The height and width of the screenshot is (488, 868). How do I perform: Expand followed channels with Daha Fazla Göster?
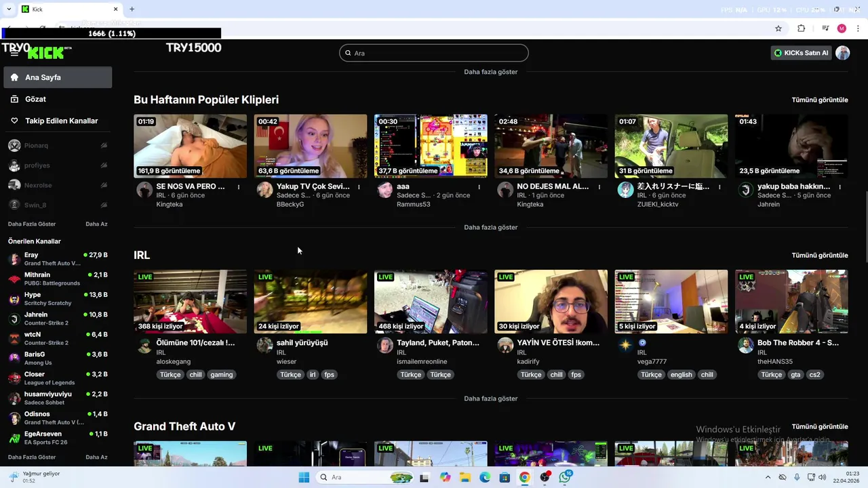32,224
